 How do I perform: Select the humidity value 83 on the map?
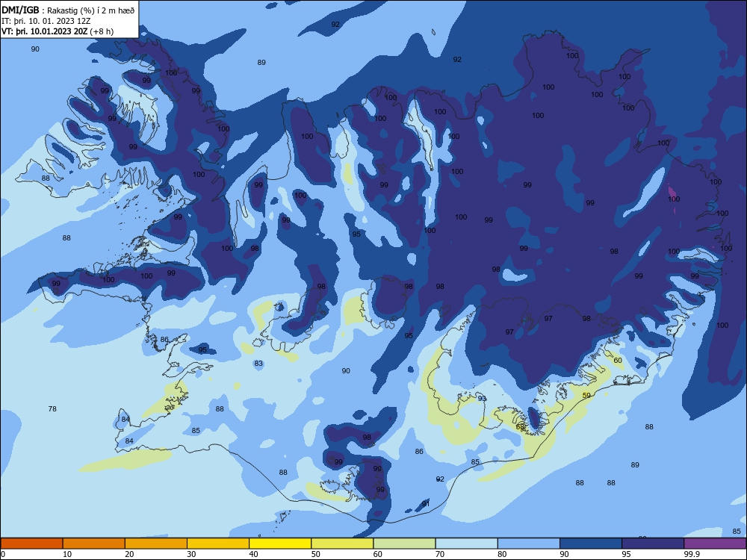click(258, 364)
